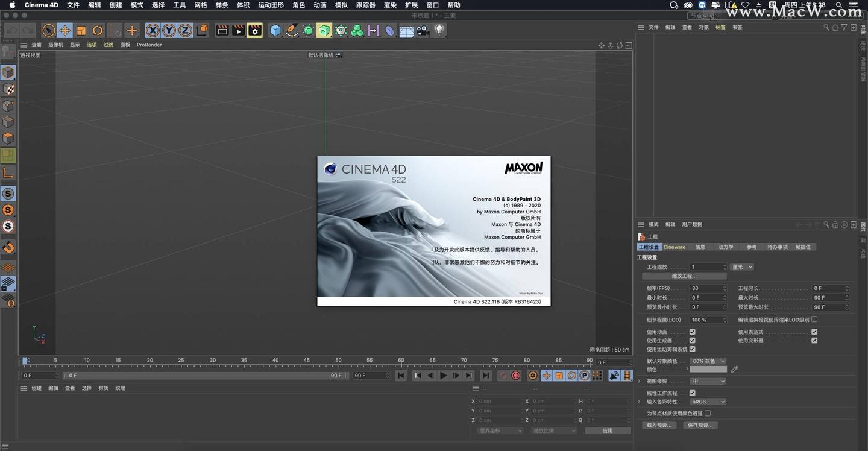Add a camera object
868x451 pixels.
[423, 30]
